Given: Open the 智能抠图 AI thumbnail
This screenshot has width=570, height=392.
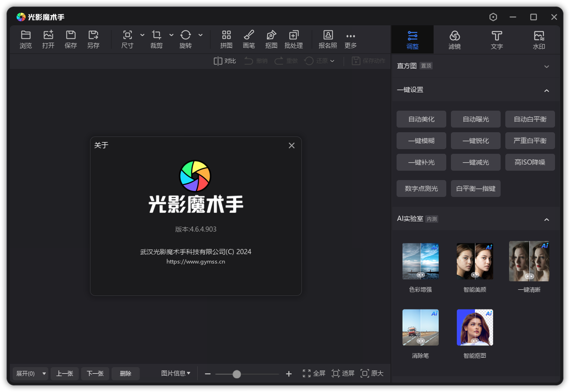Looking at the screenshot, I should (x=475, y=327).
